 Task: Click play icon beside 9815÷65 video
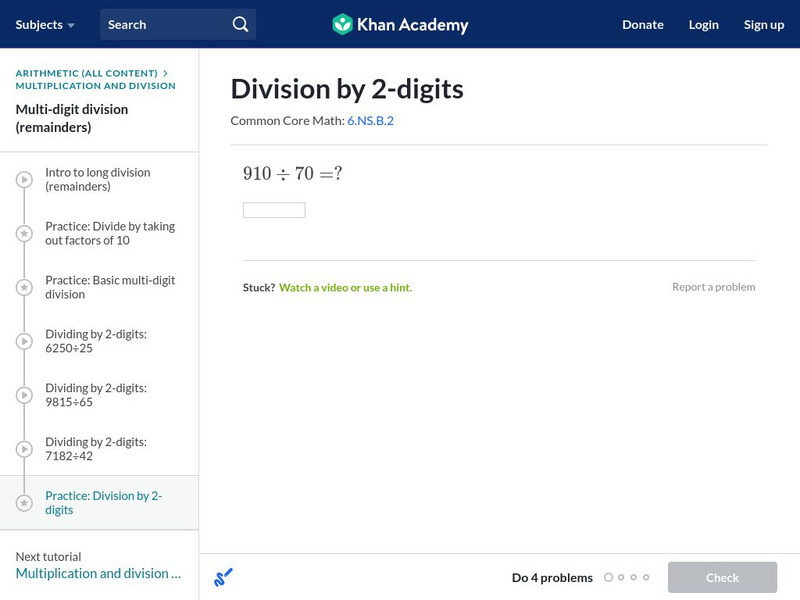(x=24, y=395)
